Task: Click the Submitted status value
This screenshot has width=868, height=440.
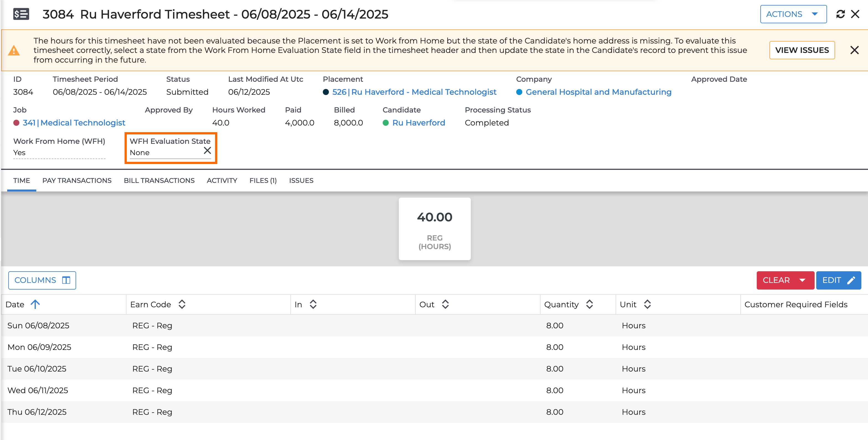Action: pos(187,92)
